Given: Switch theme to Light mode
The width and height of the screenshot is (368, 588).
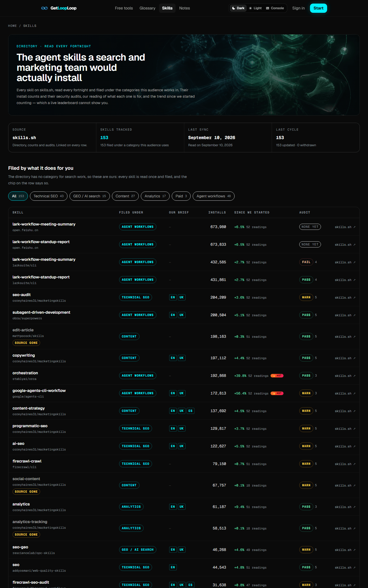Looking at the screenshot, I should pyautogui.click(x=255, y=8).
